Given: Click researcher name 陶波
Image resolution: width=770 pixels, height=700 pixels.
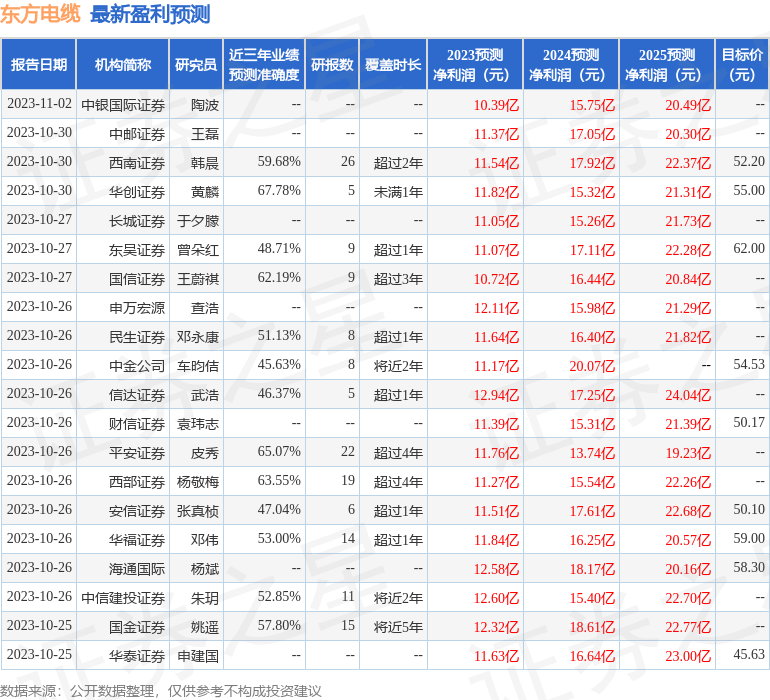Looking at the screenshot, I should pyautogui.click(x=205, y=105).
